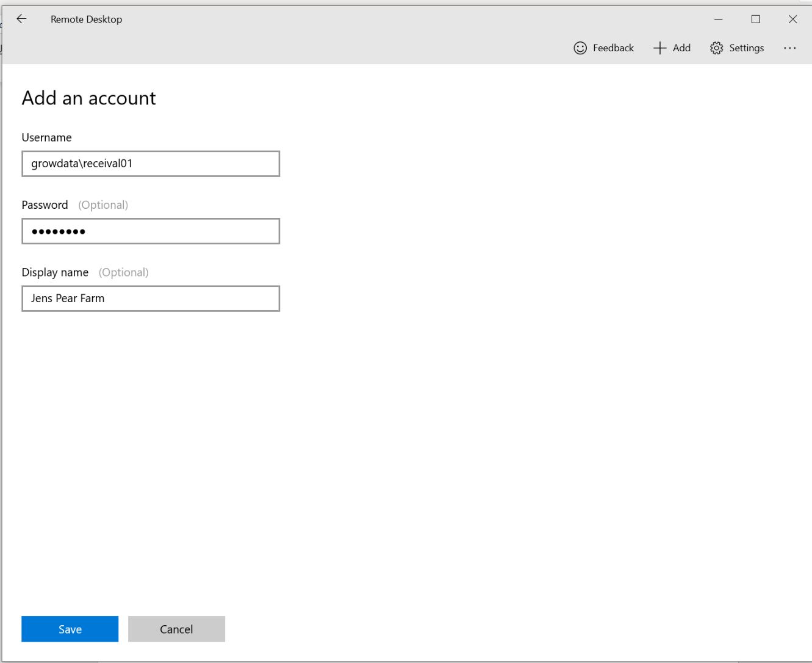Image resolution: width=812 pixels, height=663 pixels.
Task: Click the Username input field
Action: click(x=151, y=164)
